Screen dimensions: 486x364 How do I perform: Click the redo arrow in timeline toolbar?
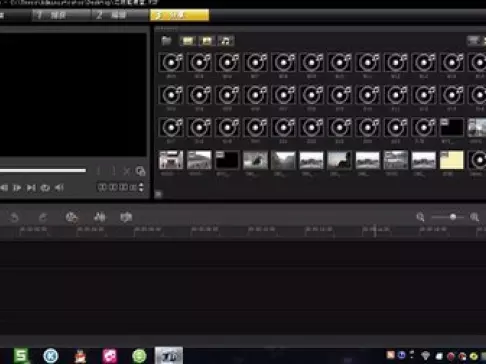pos(43,218)
